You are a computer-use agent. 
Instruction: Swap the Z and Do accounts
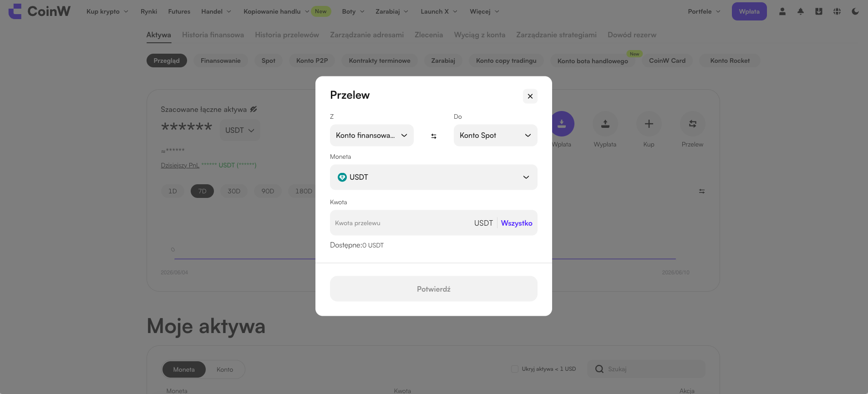[434, 136]
